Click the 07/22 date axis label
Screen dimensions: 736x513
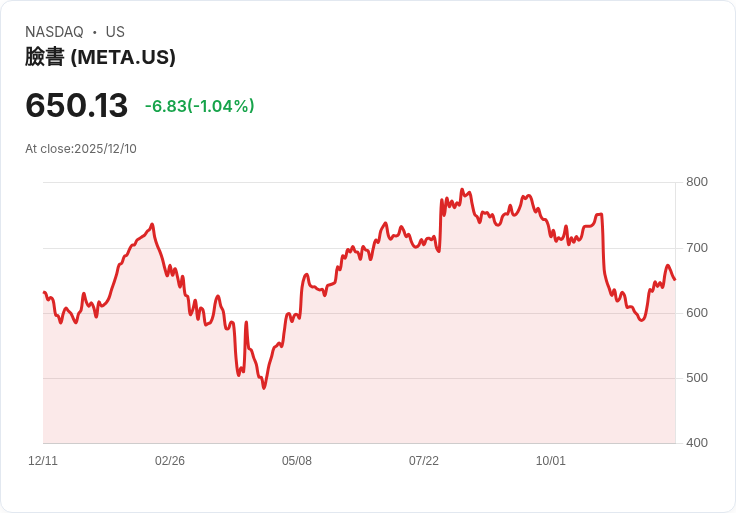(x=424, y=461)
